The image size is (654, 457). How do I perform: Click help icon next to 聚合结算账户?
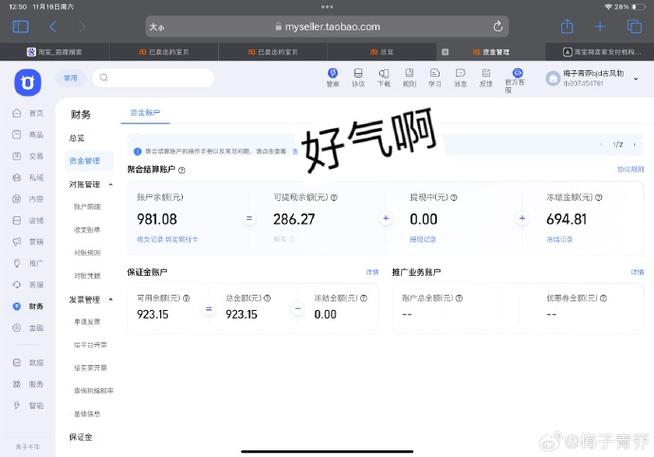[x=181, y=170]
